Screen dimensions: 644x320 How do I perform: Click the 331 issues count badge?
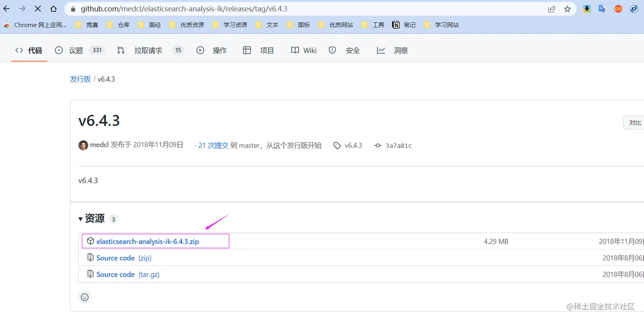coord(97,50)
